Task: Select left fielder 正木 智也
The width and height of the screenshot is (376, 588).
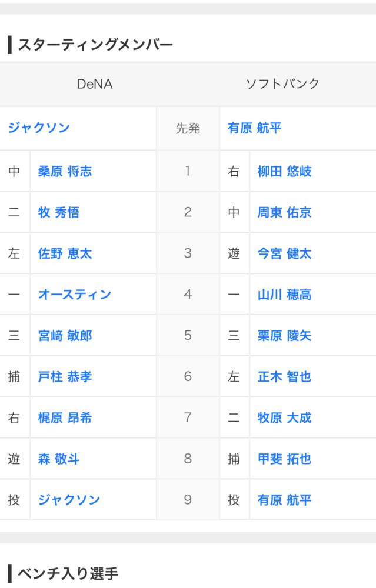Action: click(x=284, y=376)
